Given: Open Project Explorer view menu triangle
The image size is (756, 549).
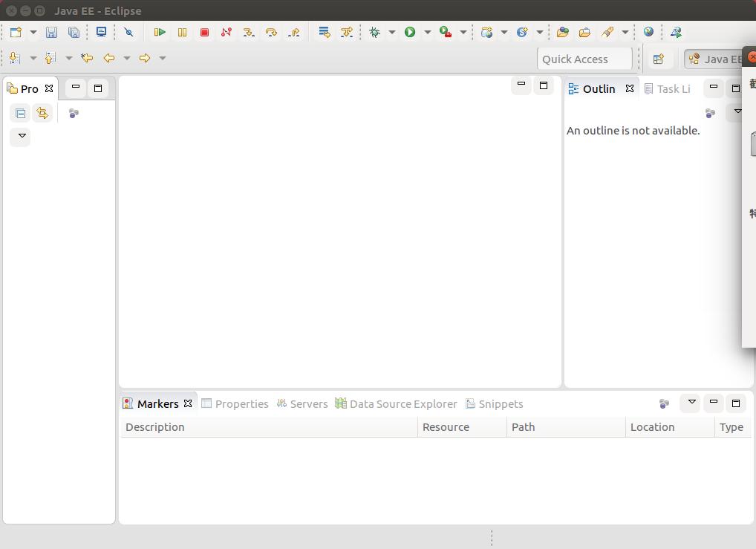Looking at the screenshot, I should point(22,136).
